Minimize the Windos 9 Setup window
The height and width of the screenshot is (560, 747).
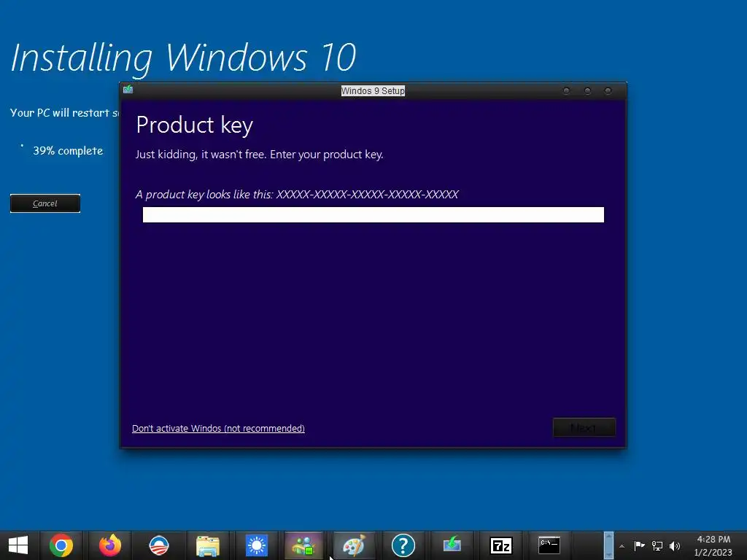(x=566, y=91)
